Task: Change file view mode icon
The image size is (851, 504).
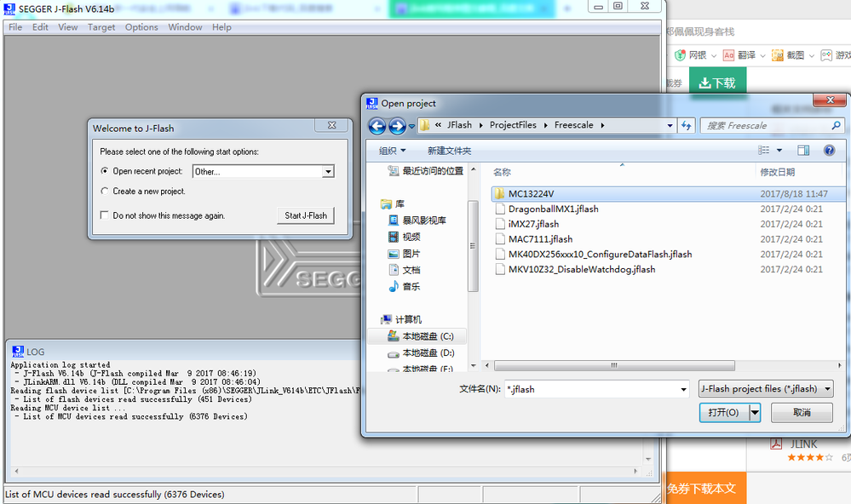Action: pos(764,151)
